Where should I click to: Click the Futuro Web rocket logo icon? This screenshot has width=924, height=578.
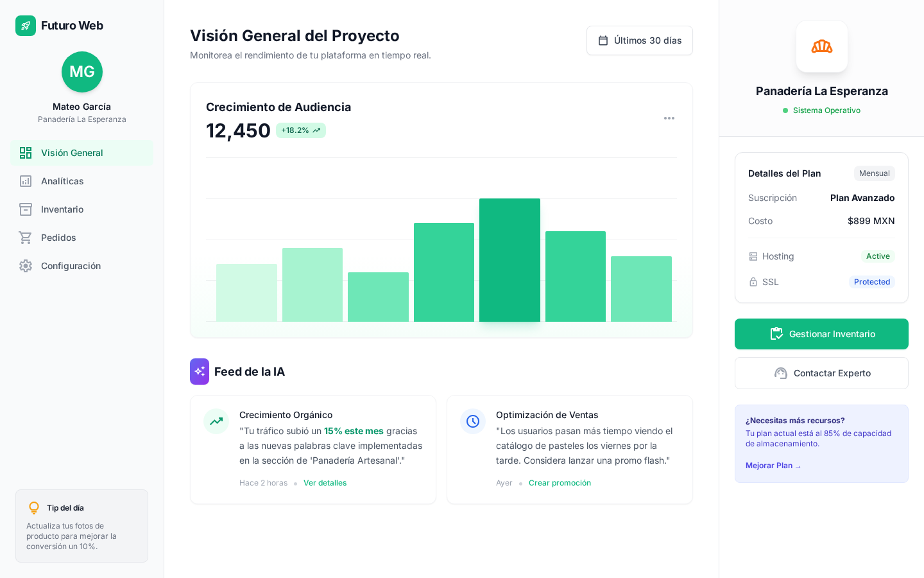tap(26, 26)
